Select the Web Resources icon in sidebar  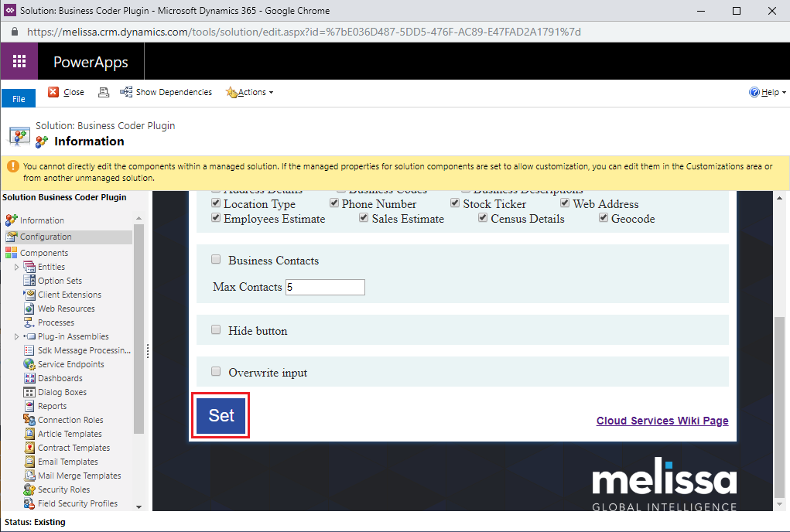tap(29, 309)
